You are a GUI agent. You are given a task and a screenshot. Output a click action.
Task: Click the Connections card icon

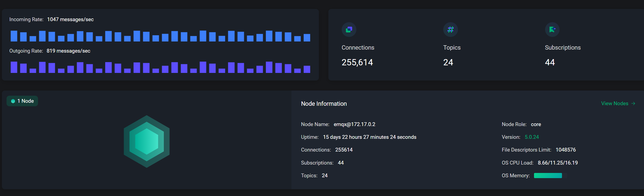[x=349, y=30]
